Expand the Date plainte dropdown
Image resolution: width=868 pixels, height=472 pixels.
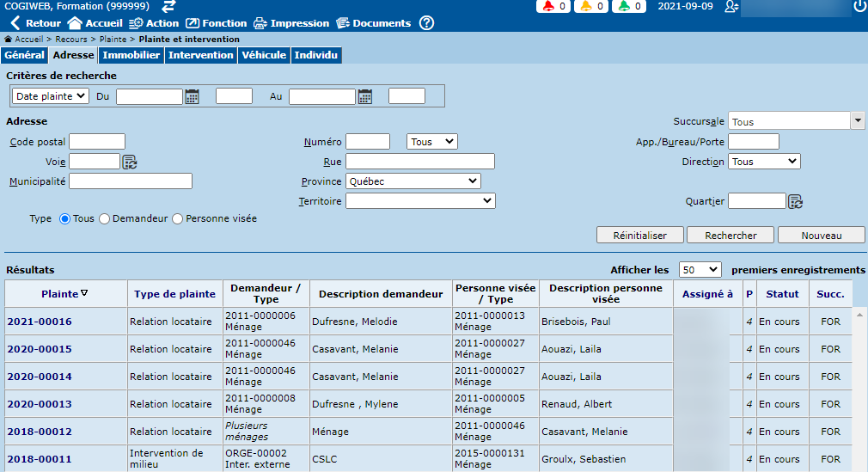point(52,96)
